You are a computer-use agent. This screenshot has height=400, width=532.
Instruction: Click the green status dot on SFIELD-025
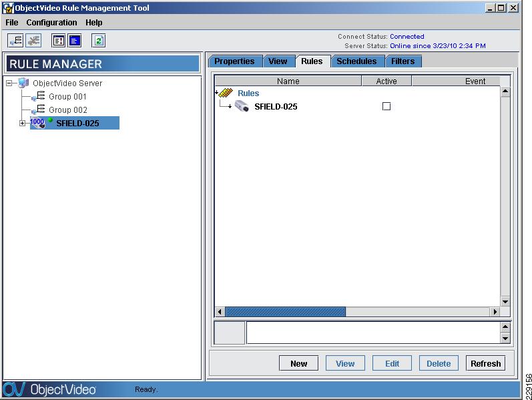[x=51, y=120]
